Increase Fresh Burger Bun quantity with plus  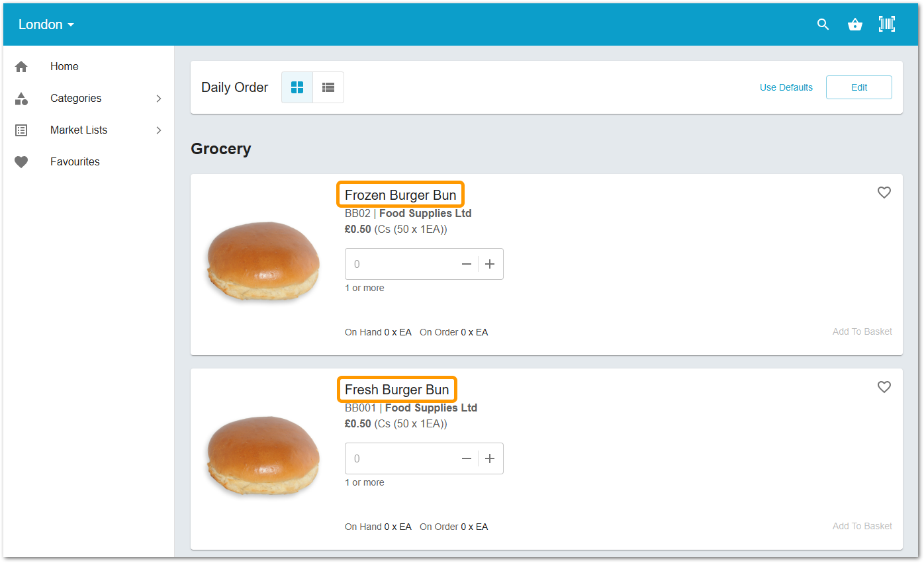[490, 458]
